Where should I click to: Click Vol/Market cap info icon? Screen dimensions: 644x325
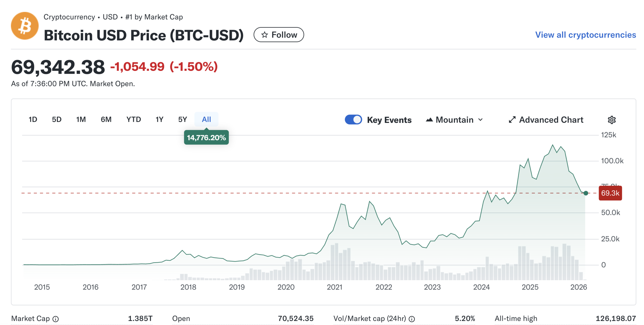coord(412,319)
